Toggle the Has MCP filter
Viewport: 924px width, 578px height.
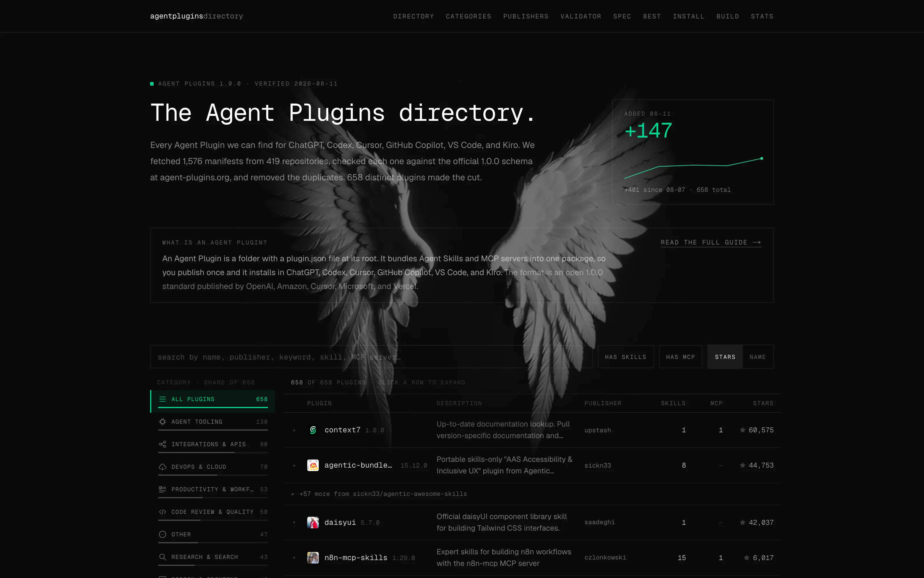(680, 357)
